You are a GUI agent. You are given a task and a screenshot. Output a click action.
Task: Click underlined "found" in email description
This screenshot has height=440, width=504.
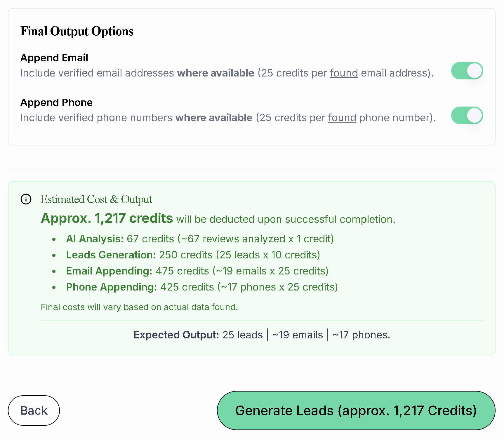coord(344,73)
